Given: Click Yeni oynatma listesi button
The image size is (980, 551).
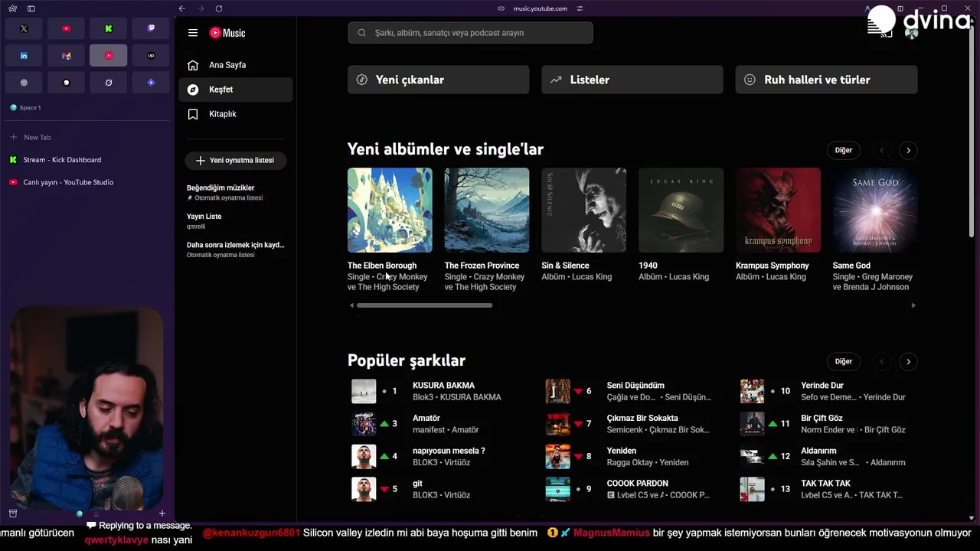Looking at the screenshot, I should pos(235,160).
